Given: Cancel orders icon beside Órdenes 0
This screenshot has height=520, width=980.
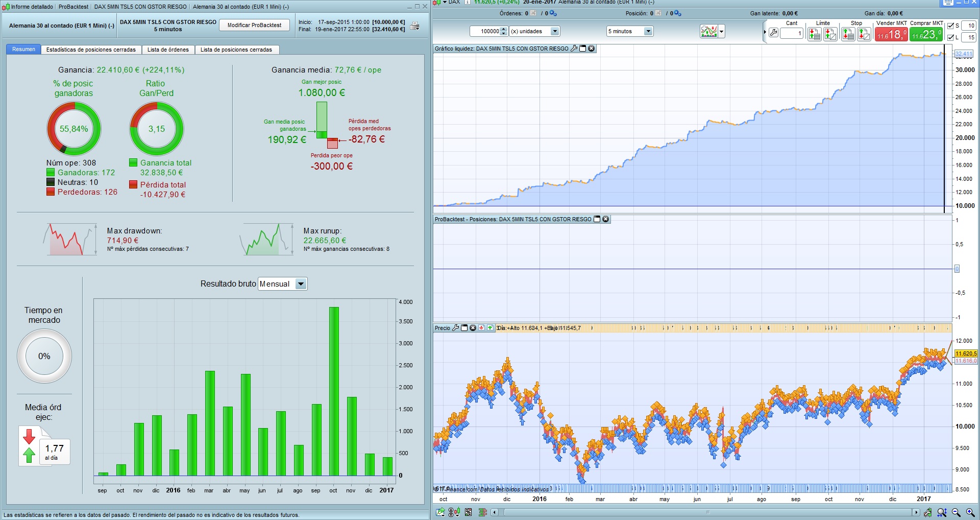Looking at the screenshot, I should 533,13.
